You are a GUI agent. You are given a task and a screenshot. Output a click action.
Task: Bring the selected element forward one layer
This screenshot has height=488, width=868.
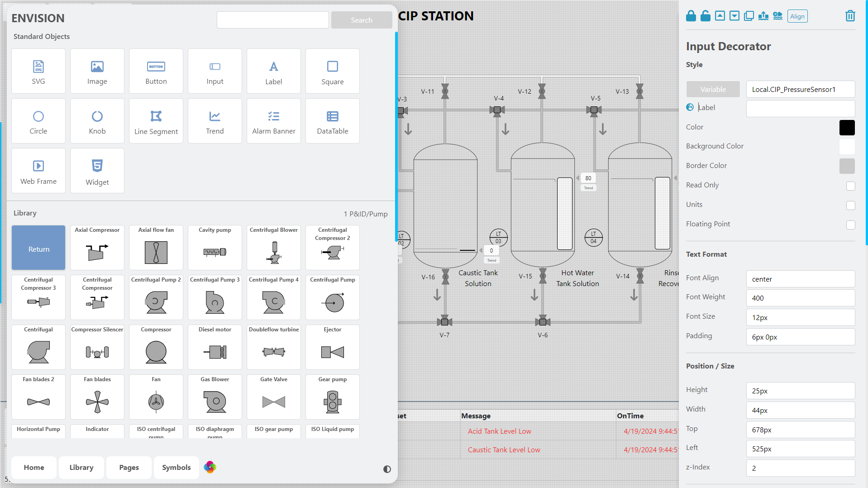click(x=720, y=16)
